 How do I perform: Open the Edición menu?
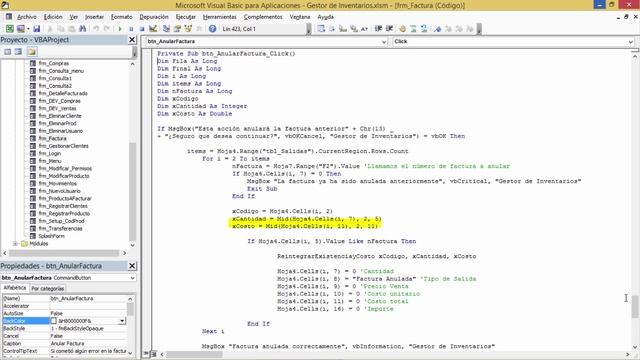53,17
